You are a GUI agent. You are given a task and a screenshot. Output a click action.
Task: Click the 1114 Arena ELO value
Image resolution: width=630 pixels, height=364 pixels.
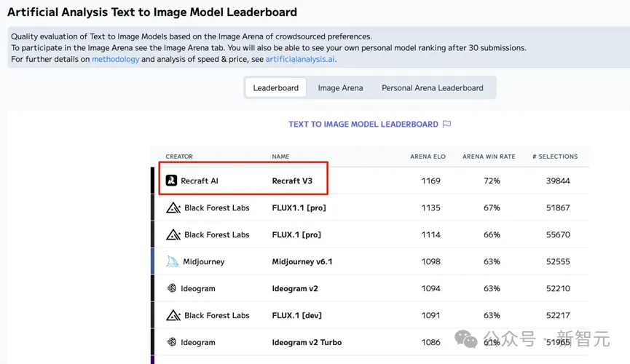point(430,234)
